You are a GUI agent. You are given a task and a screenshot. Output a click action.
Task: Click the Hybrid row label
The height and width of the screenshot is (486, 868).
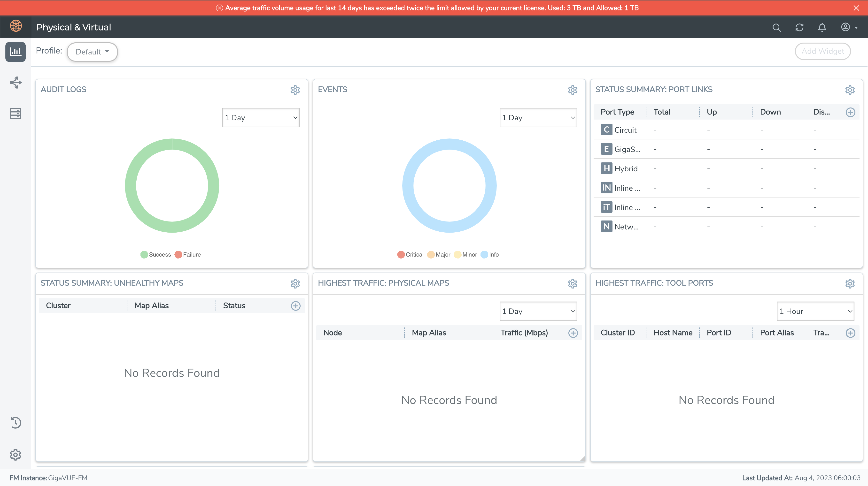coord(626,169)
